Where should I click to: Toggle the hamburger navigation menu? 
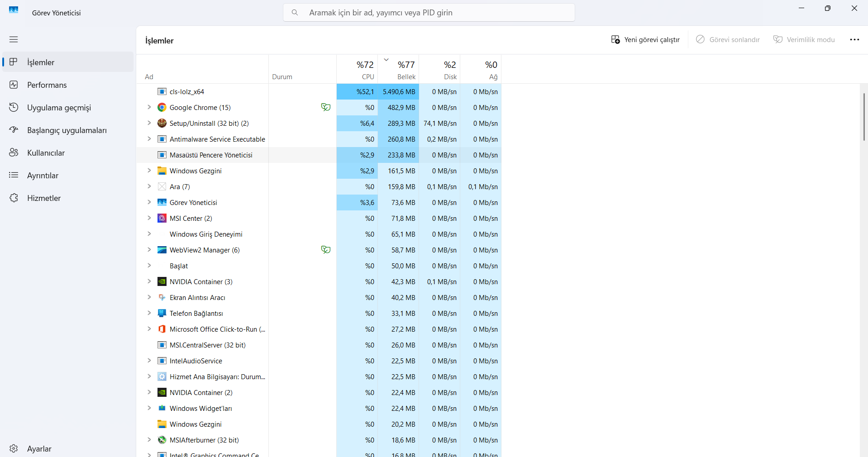coord(14,39)
